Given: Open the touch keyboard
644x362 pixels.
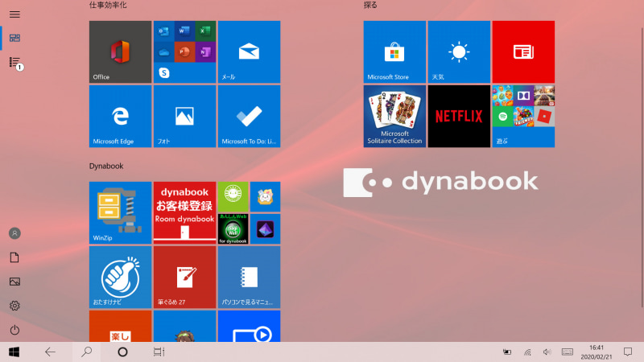Looking at the screenshot, I should pos(568,352).
